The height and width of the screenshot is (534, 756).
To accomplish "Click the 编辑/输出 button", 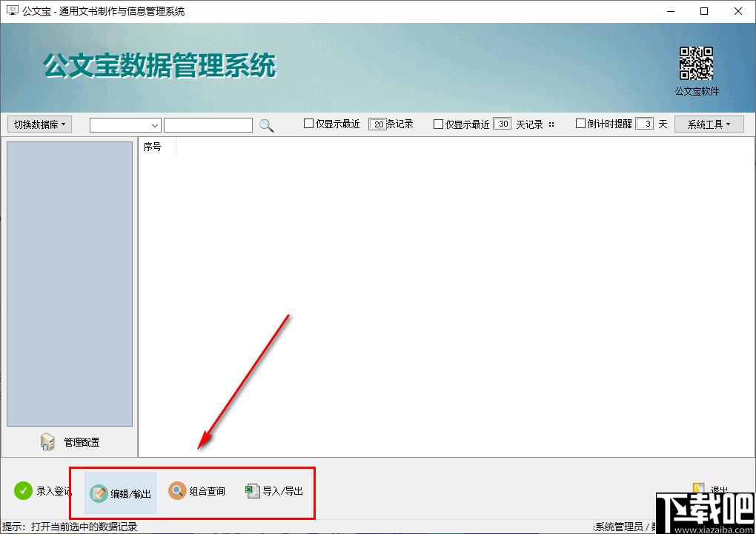I will pos(121,493).
